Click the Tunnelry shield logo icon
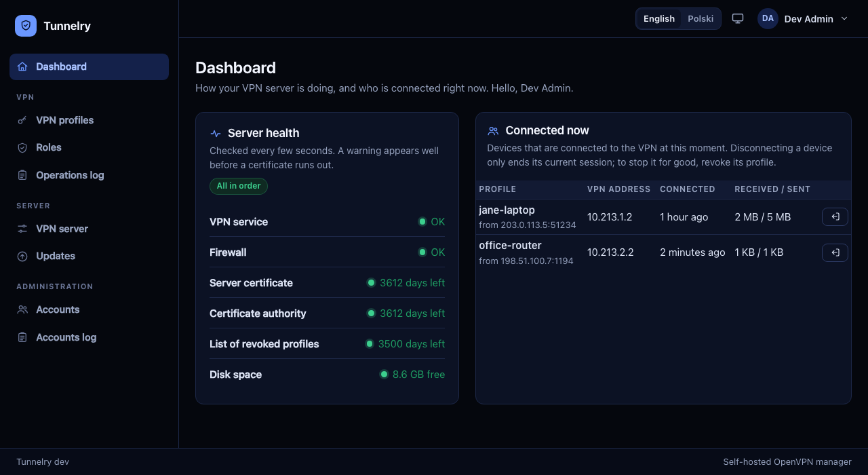 click(26, 26)
